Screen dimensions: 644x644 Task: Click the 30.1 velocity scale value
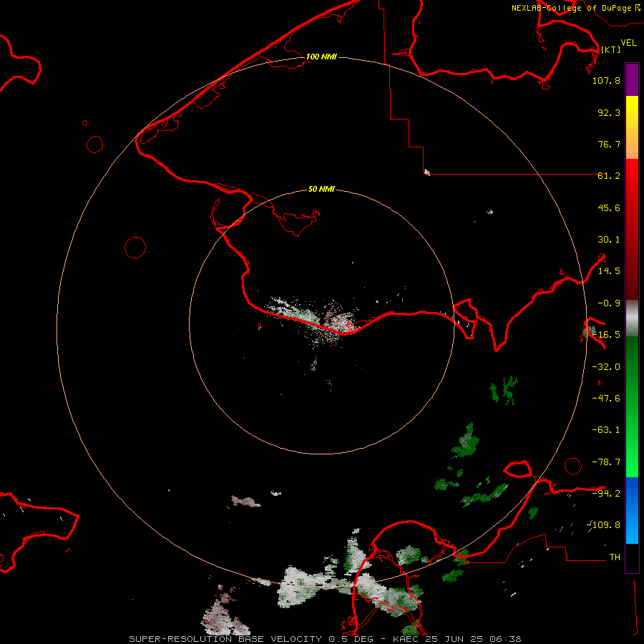click(x=609, y=240)
